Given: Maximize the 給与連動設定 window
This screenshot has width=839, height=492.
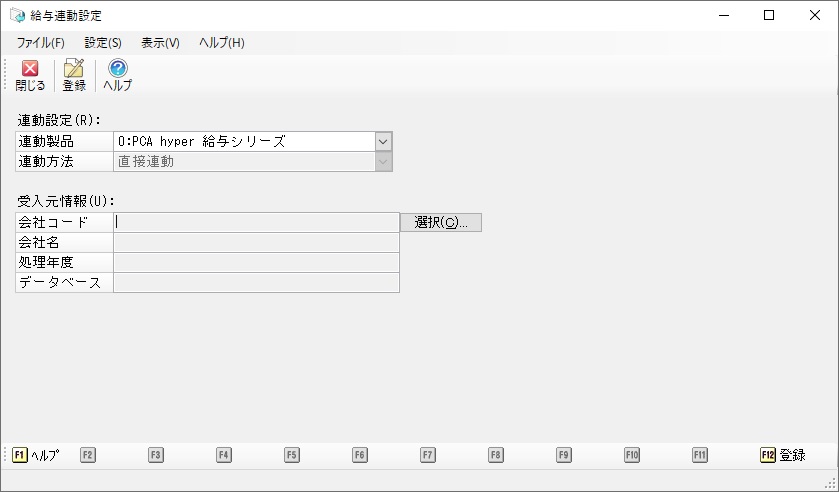Looking at the screenshot, I should (x=768, y=16).
